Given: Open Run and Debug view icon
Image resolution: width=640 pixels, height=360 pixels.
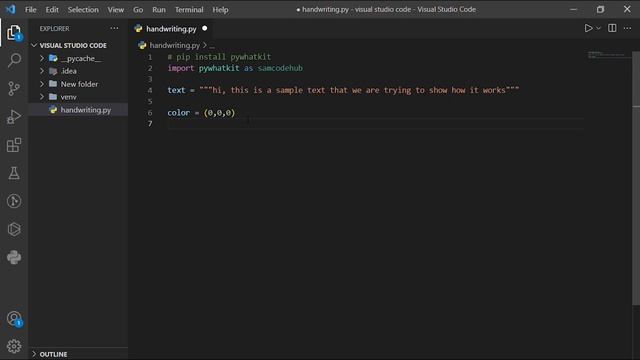Looking at the screenshot, I should pyautogui.click(x=14, y=117).
